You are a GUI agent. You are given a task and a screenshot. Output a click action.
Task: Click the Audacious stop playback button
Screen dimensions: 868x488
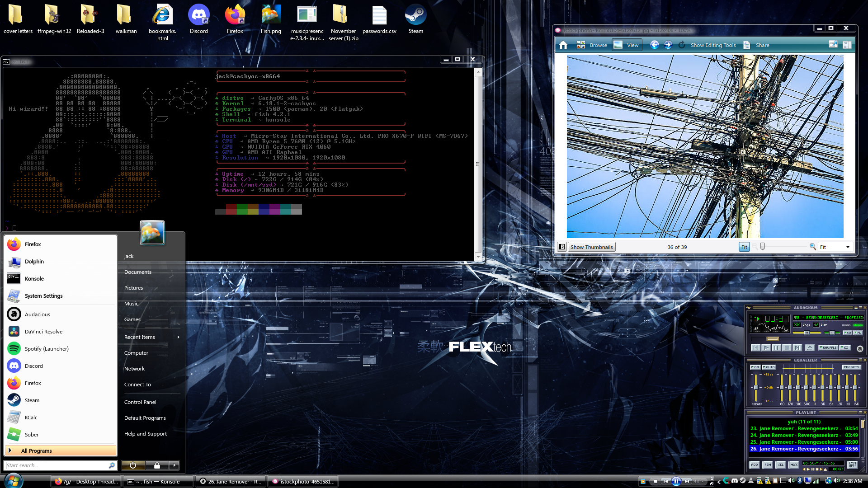coord(787,347)
